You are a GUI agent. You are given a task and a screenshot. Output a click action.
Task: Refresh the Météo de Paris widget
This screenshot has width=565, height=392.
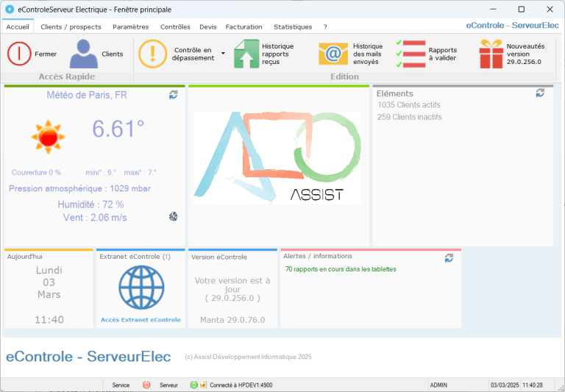(174, 95)
